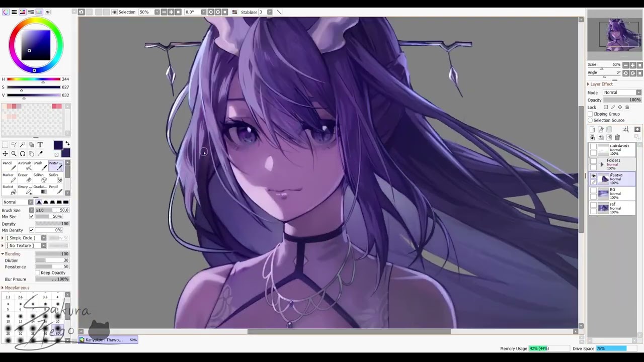
Task: Select the Hand pan tool
Action: [31, 154]
